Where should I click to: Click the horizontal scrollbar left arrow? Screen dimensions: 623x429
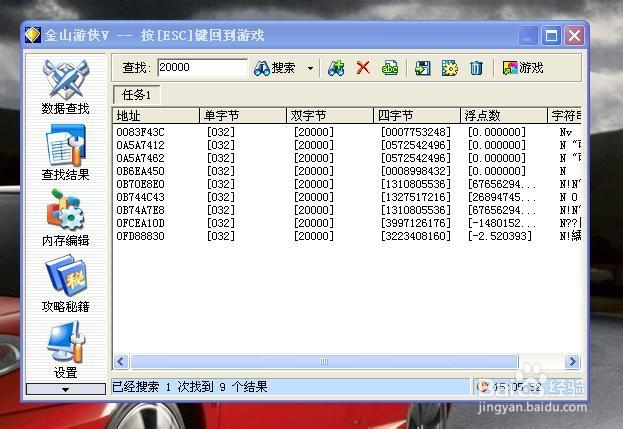(121, 361)
